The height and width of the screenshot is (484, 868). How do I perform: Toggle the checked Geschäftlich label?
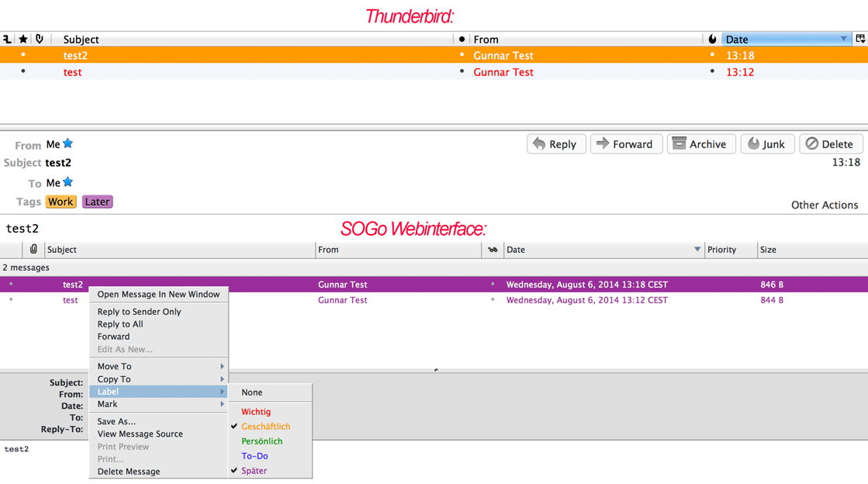pos(265,427)
